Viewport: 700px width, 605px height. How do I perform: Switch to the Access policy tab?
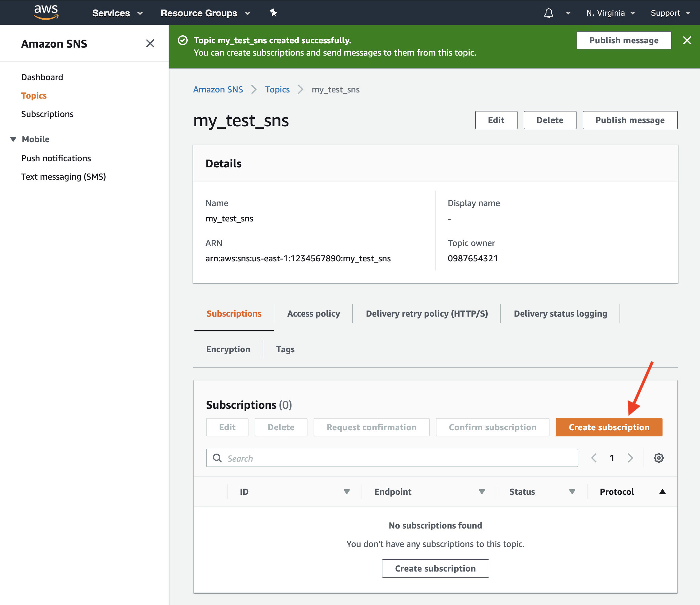point(314,314)
